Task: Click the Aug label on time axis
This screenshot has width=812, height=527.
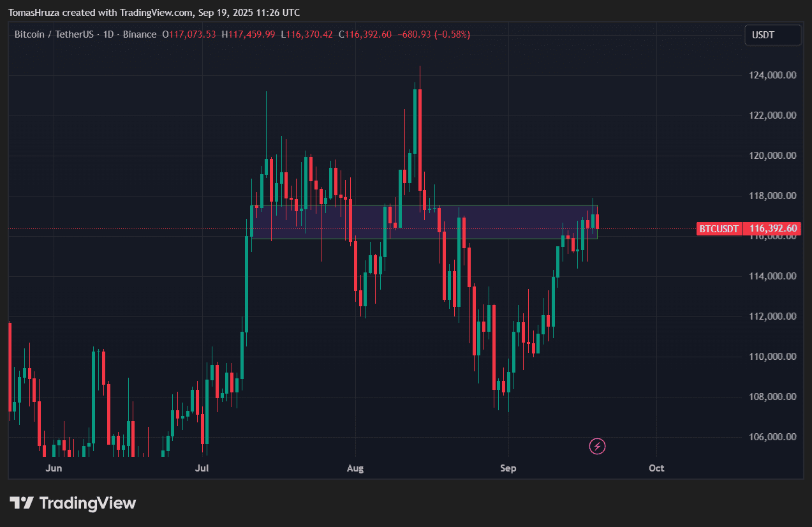Action: [x=355, y=468]
